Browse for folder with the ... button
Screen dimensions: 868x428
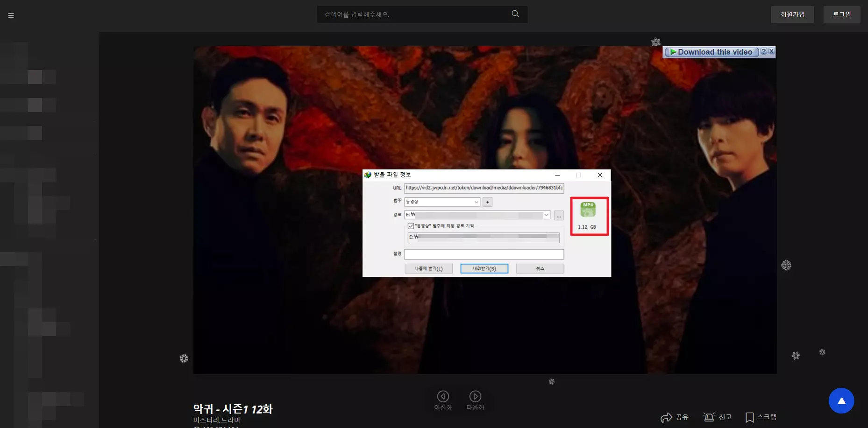click(559, 216)
